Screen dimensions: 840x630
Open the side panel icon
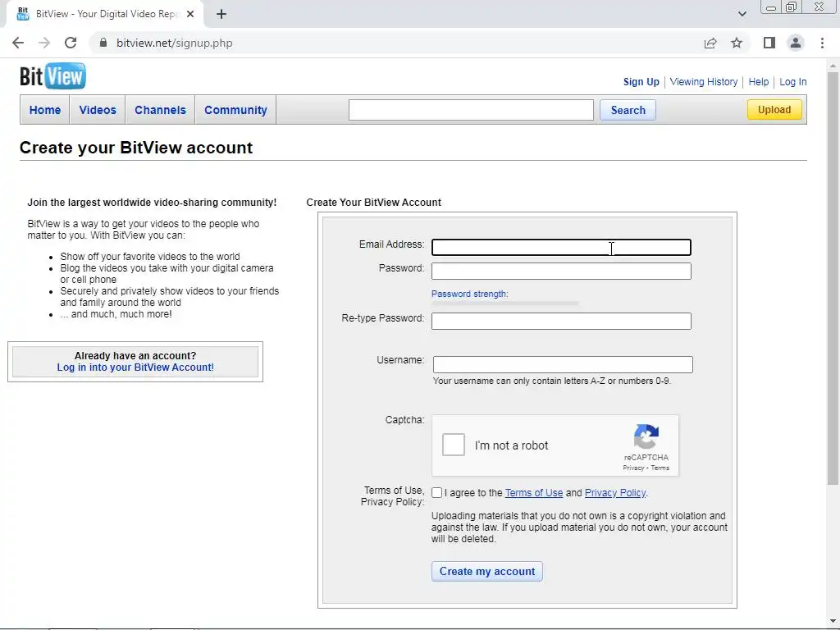tap(769, 43)
